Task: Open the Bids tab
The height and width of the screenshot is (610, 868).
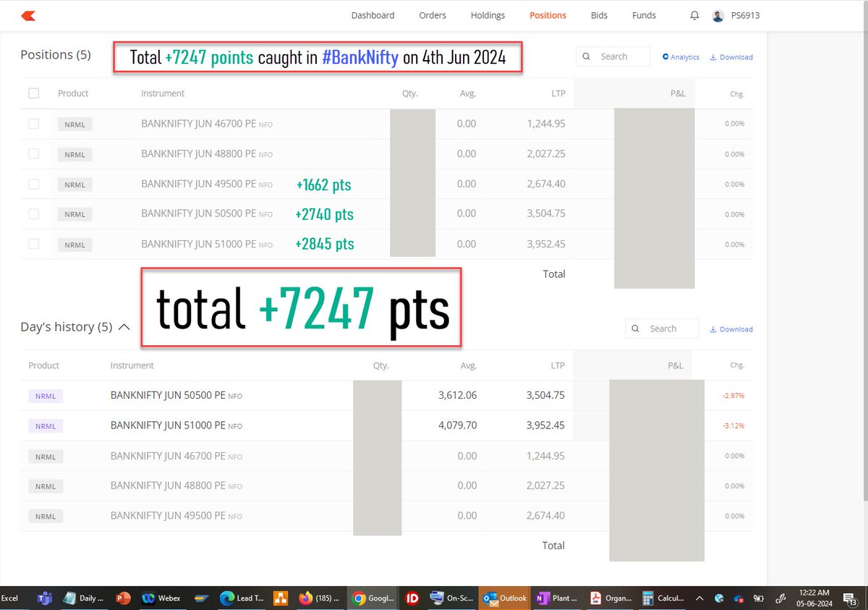Action: pyautogui.click(x=599, y=15)
